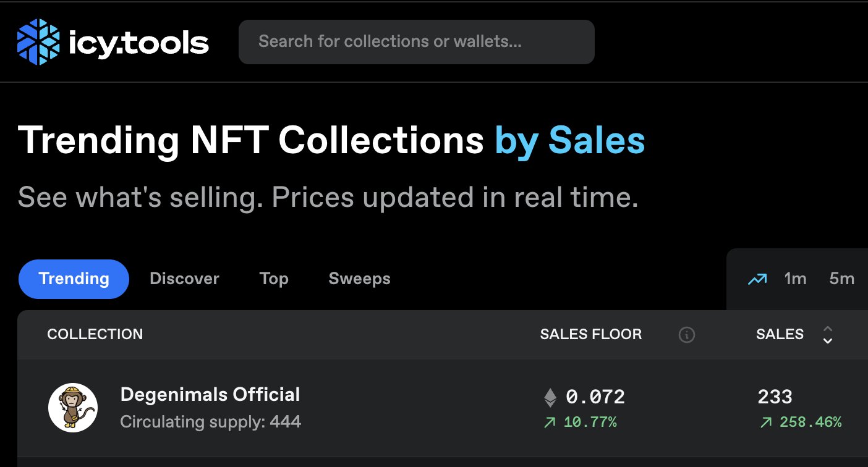
Task: Open the Degenimals Official monkey avatar
Action: pos(73,408)
